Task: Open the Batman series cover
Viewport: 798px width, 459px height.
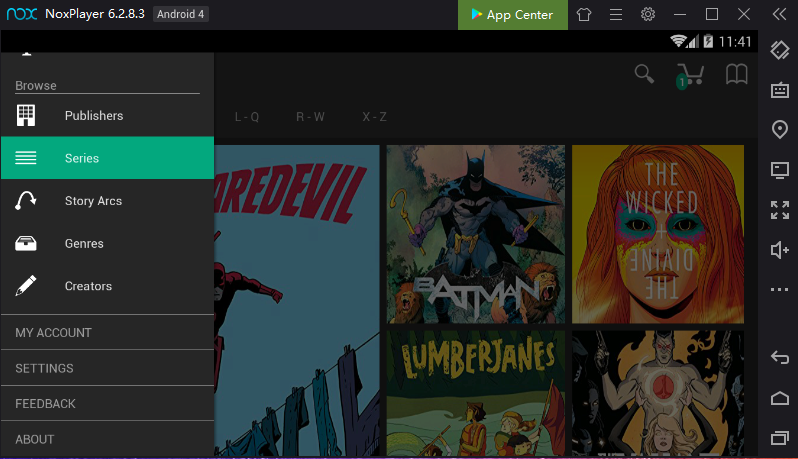Action: pyautogui.click(x=475, y=234)
